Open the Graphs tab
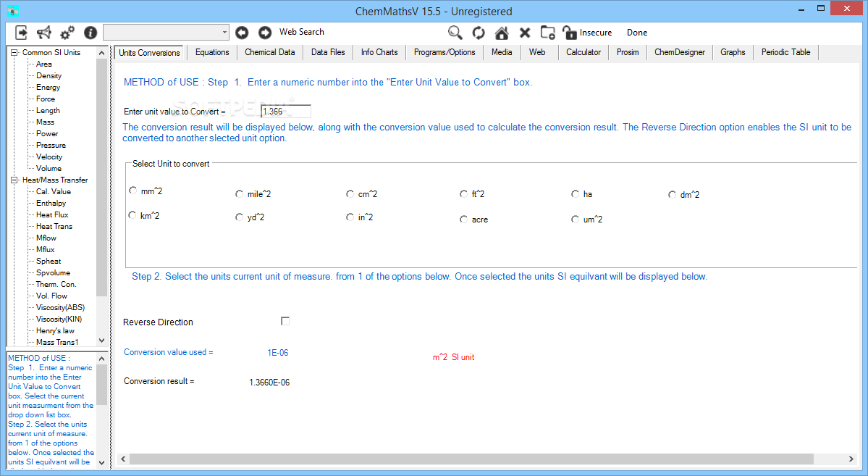 733,52
